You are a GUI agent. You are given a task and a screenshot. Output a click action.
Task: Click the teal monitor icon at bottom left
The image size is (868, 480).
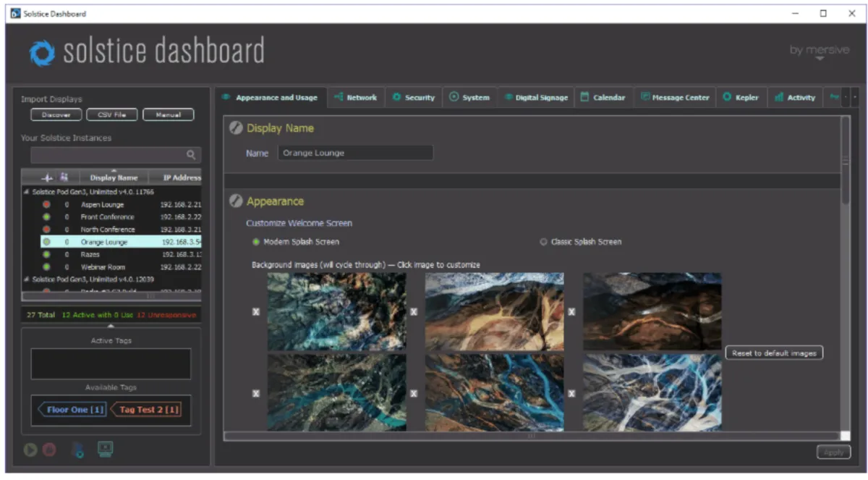[105, 450]
